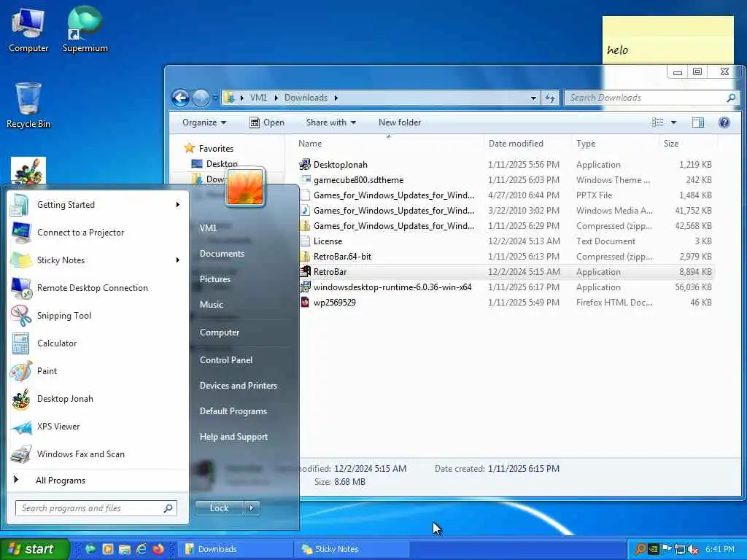Expand All Programs list

pyautogui.click(x=97, y=481)
